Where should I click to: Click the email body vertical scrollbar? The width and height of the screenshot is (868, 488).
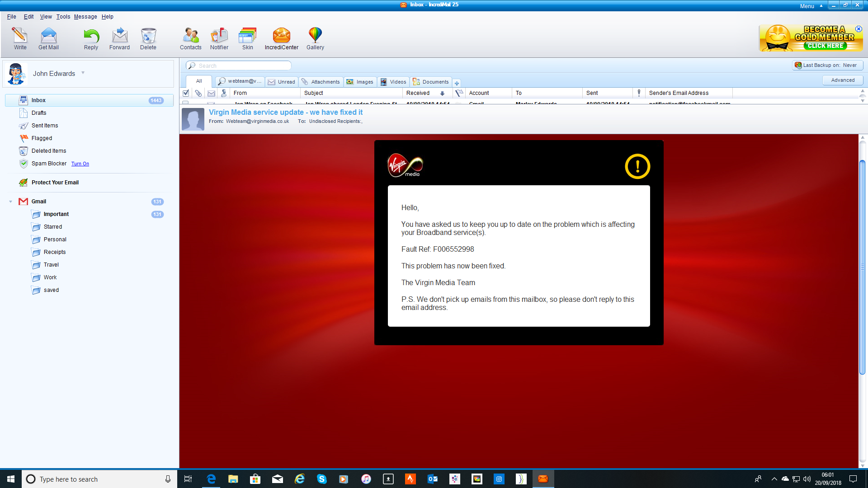pos(862,267)
